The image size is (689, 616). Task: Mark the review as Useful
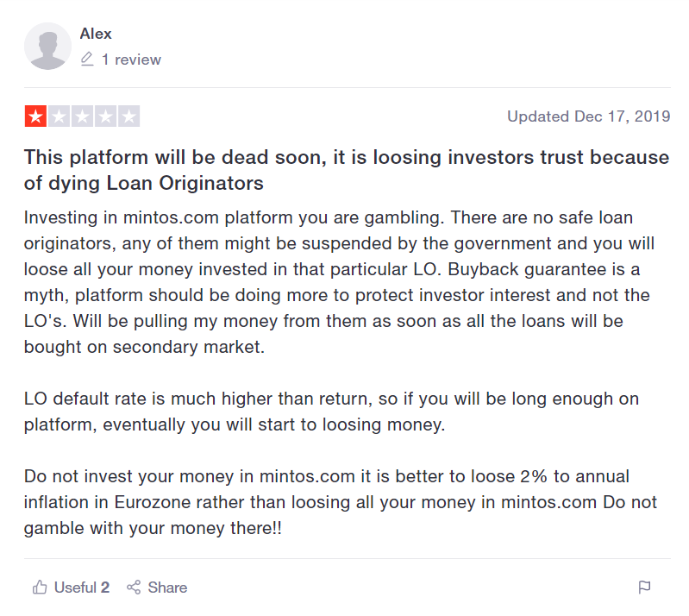71,588
